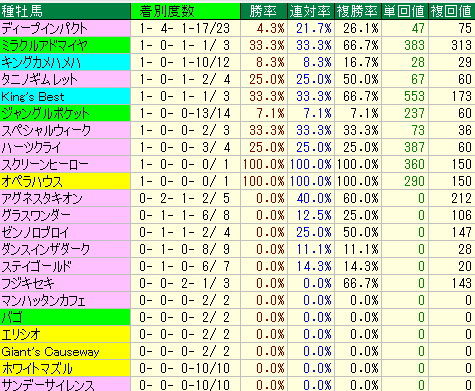The height and width of the screenshot is (391, 475).
Task: Click win return 290 for オペラハウス
Action: [x=414, y=181]
